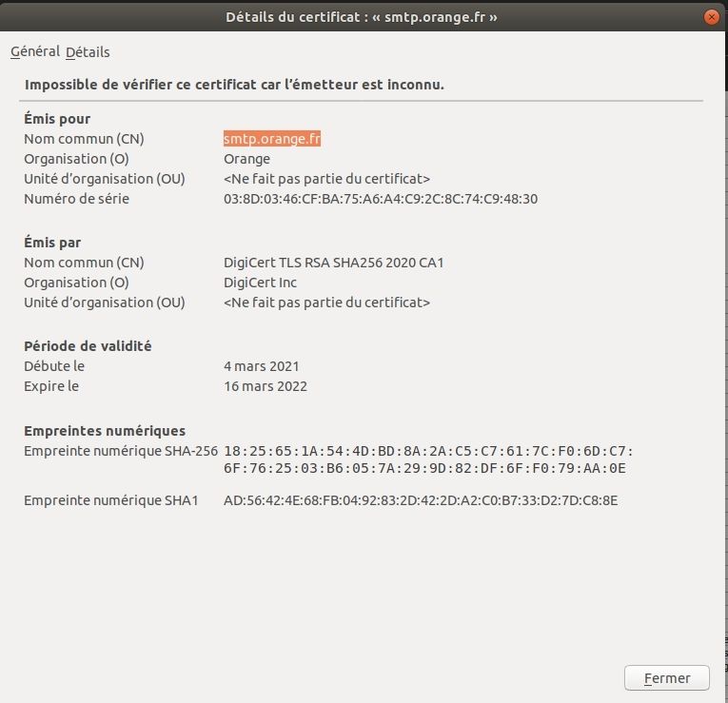Click the unknown issuer warning message
728x703 pixels.
(234, 85)
